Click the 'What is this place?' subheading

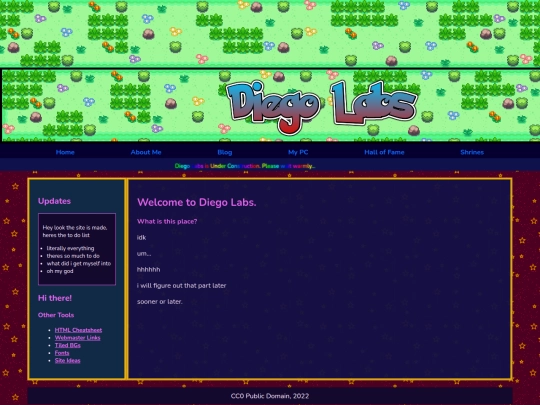[167, 221]
